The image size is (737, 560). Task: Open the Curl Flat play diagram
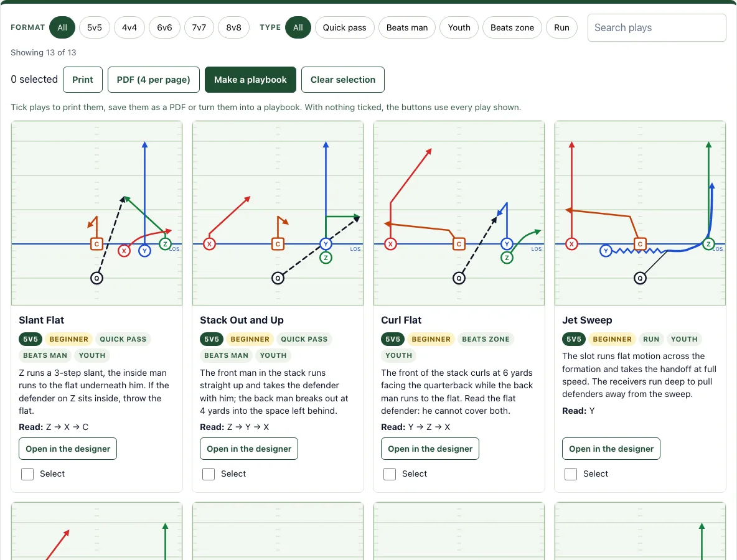pos(459,213)
